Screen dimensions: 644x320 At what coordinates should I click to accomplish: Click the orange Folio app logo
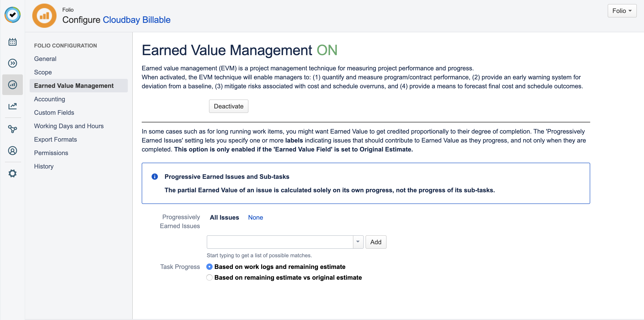tap(44, 15)
